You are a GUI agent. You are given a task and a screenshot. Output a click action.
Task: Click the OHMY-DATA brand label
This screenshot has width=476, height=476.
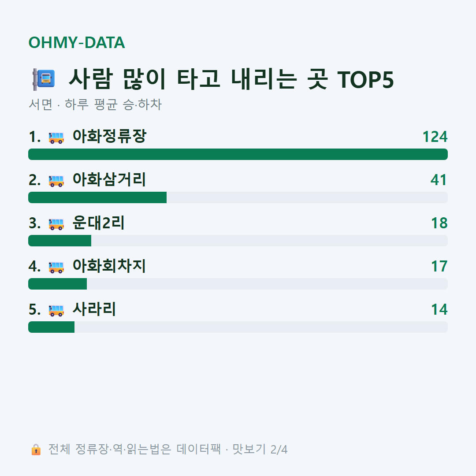(77, 42)
